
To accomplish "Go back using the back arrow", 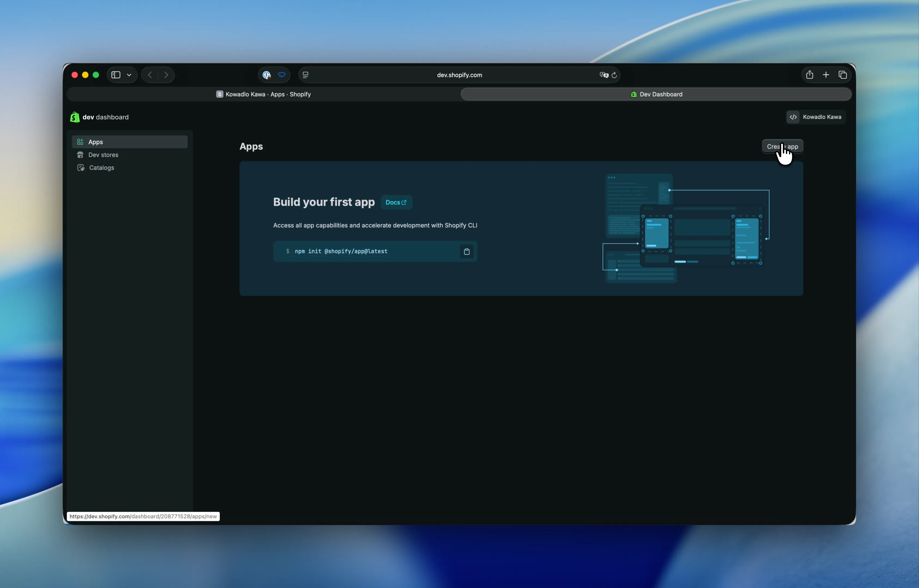I will pos(149,75).
